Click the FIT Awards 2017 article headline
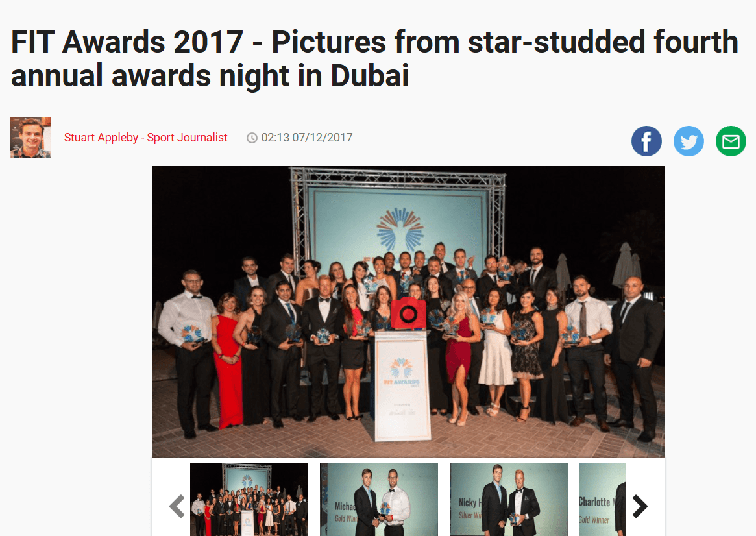Screen dimensions: 756x536 coord(374,58)
